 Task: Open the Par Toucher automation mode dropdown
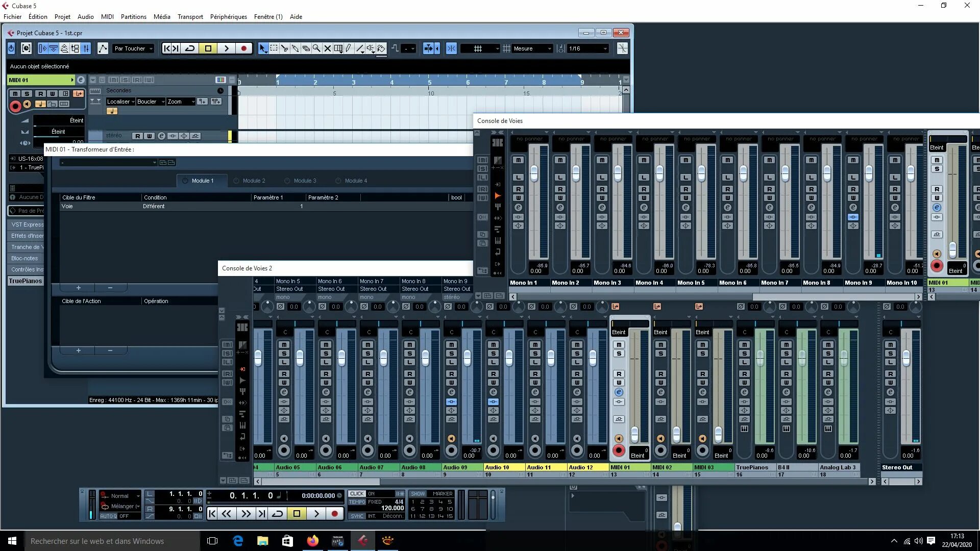[133, 48]
